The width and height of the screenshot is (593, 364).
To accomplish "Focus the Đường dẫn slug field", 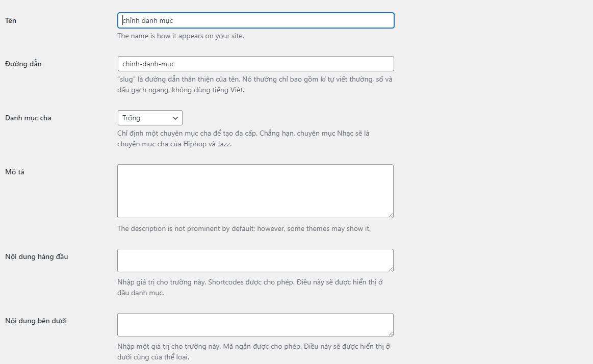I will tap(255, 64).
